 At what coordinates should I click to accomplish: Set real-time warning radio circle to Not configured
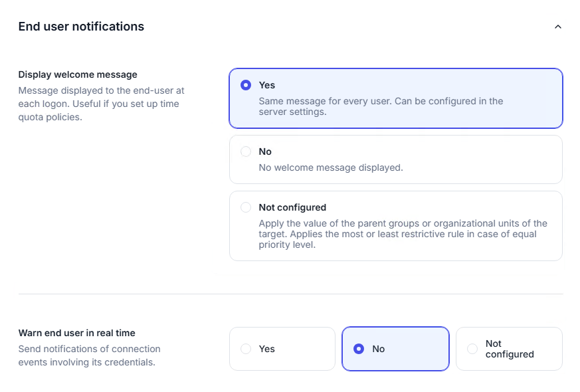pos(472,349)
